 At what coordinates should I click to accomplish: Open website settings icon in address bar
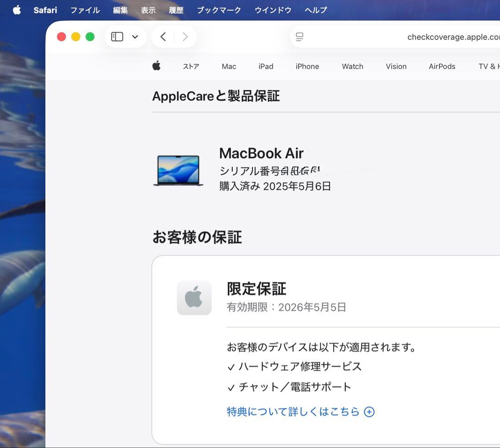click(x=300, y=36)
